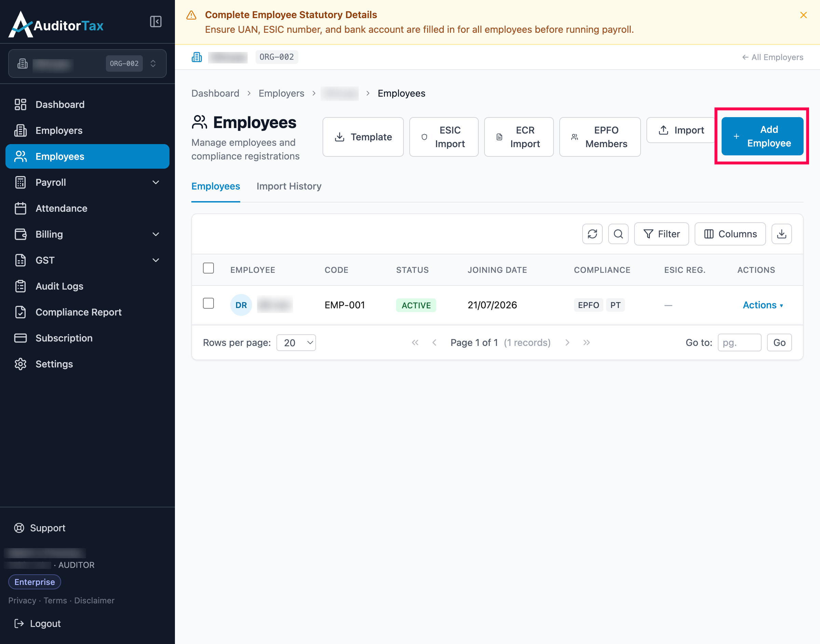This screenshot has width=820, height=644.
Task: Open Audit Logs in sidebar
Action: tap(87, 286)
